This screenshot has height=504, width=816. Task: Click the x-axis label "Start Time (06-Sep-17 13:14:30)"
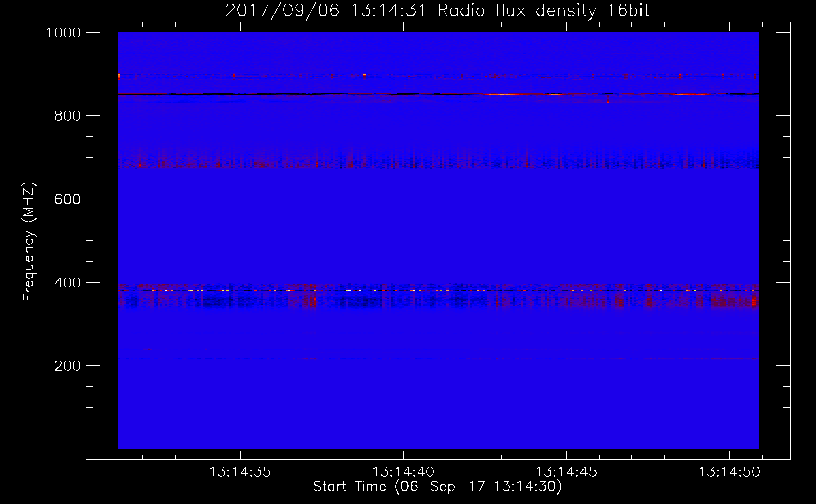click(x=437, y=487)
